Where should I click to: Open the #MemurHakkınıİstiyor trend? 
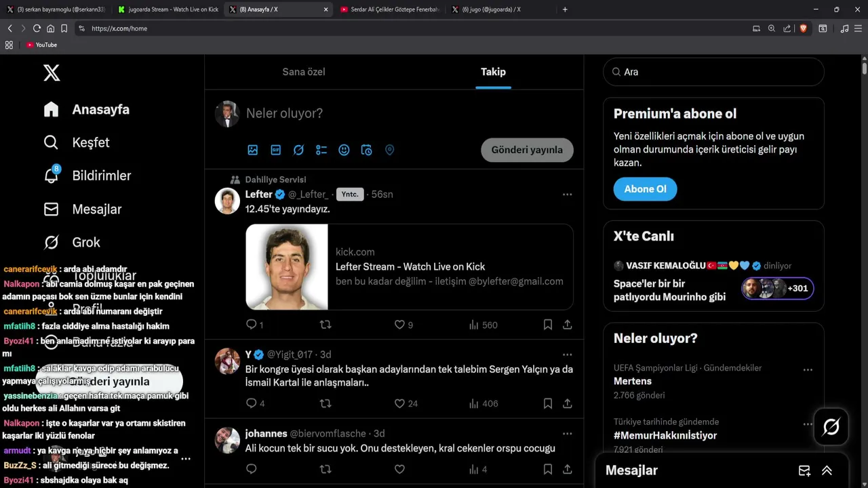click(x=665, y=436)
